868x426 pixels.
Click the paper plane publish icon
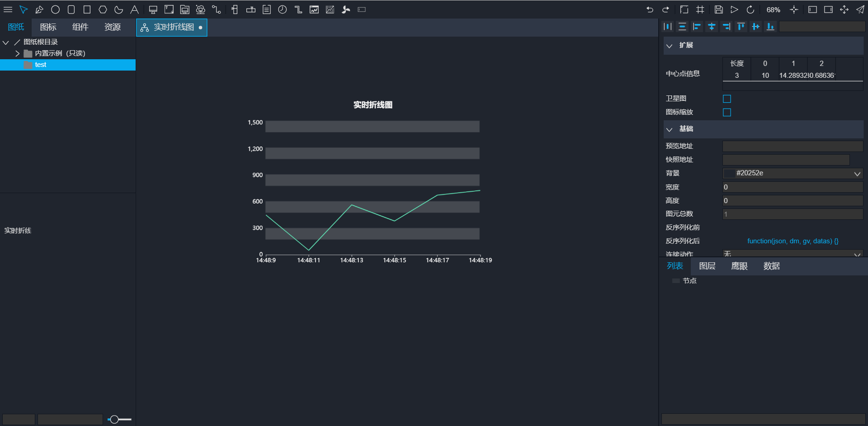click(x=860, y=9)
